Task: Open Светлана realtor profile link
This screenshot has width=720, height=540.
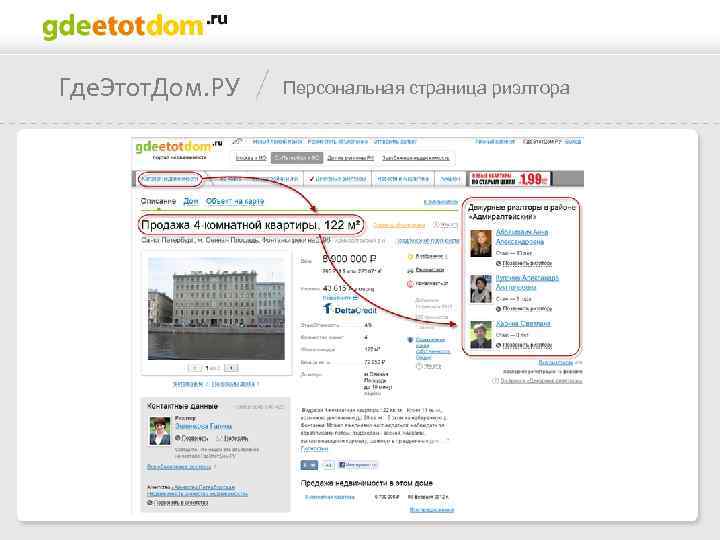Action: pos(523,324)
